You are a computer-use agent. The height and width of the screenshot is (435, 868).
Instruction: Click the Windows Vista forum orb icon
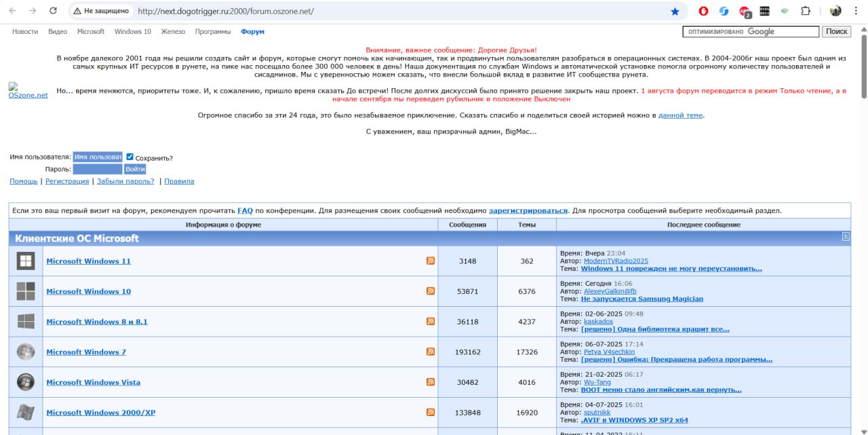(x=26, y=382)
